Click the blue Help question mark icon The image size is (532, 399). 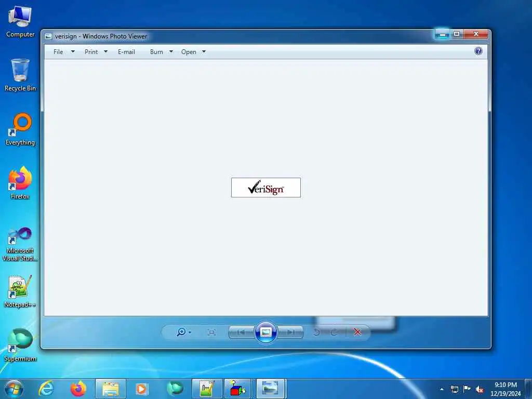coord(478,51)
